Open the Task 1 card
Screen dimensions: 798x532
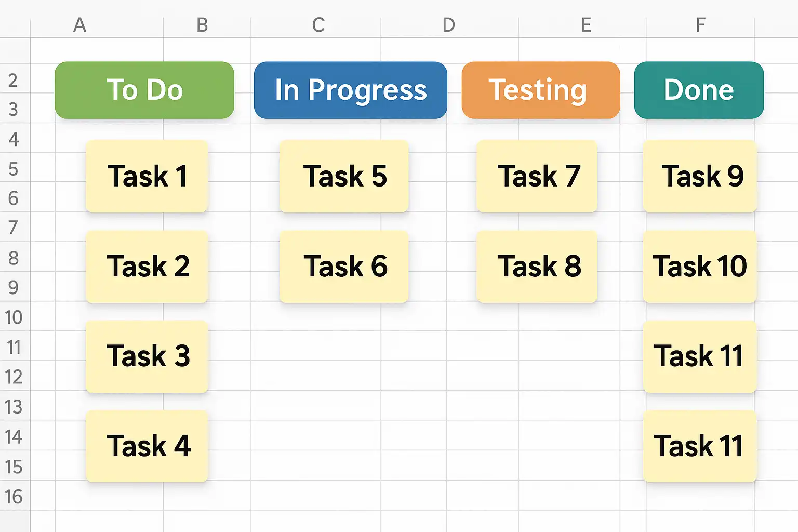[147, 176]
